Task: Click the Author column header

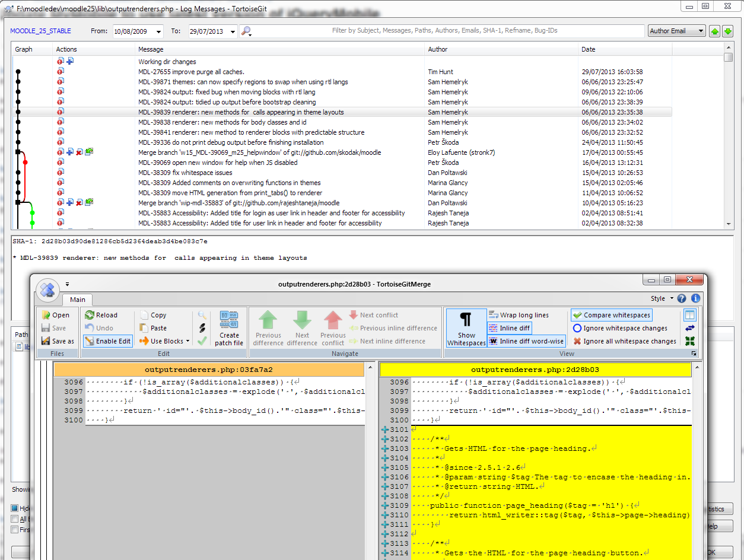Action: pyautogui.click(x=501, y=49)
